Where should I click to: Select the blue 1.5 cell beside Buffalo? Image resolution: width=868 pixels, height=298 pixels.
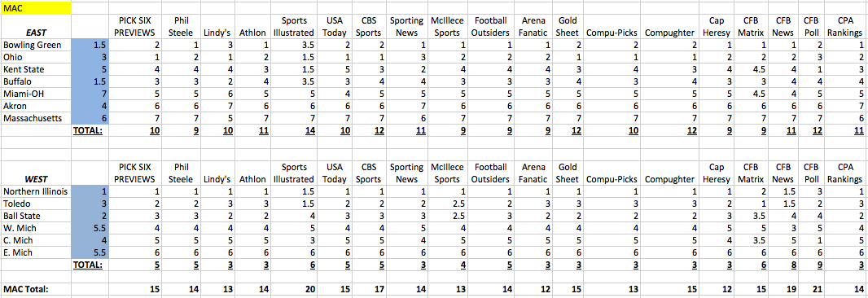[90, 81]
